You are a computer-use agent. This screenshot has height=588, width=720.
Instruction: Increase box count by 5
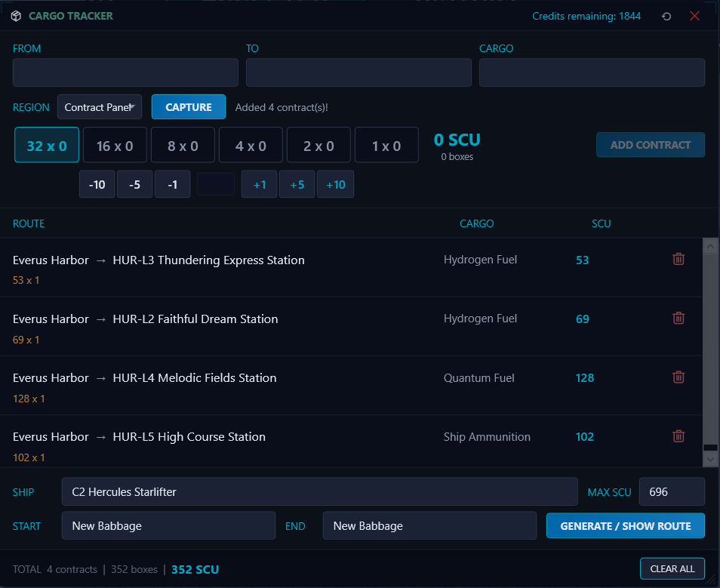[x=297, y=184]
